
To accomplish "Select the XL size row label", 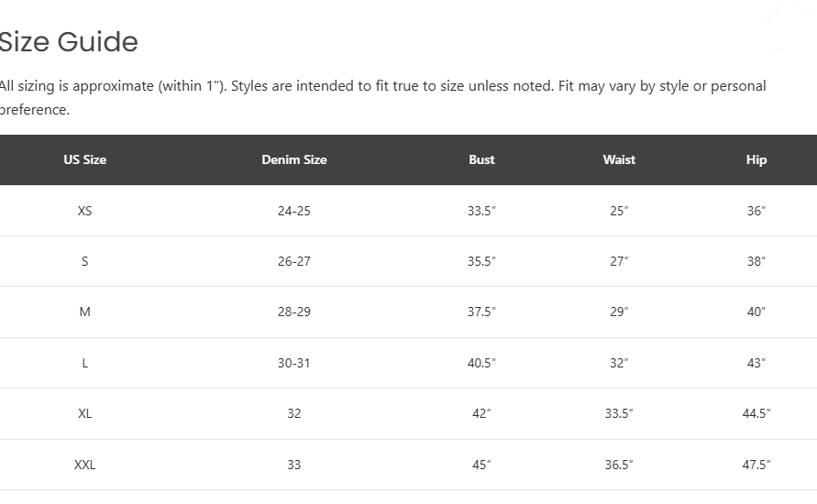I will 85,413.
